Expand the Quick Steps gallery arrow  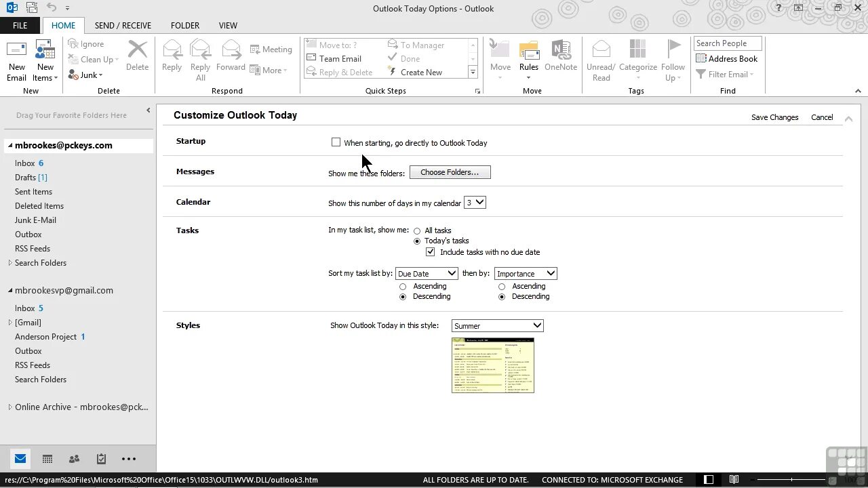click(473, 73)
